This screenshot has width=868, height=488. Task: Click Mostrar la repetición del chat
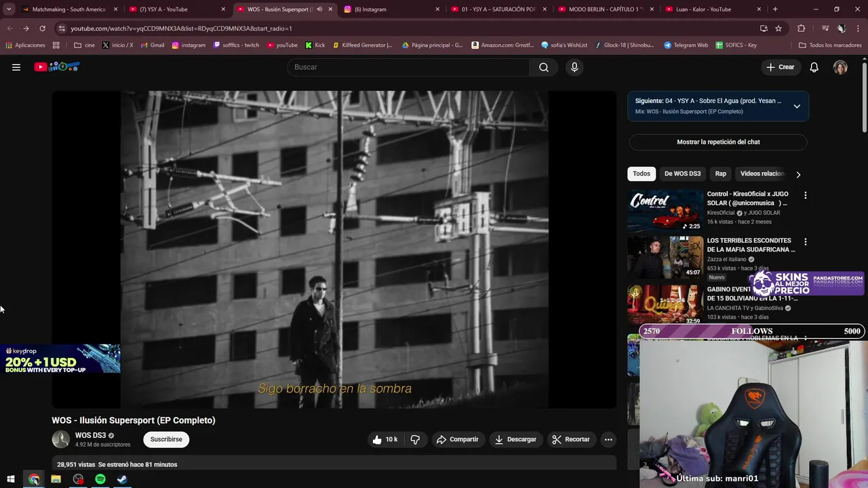click(718, 142)
